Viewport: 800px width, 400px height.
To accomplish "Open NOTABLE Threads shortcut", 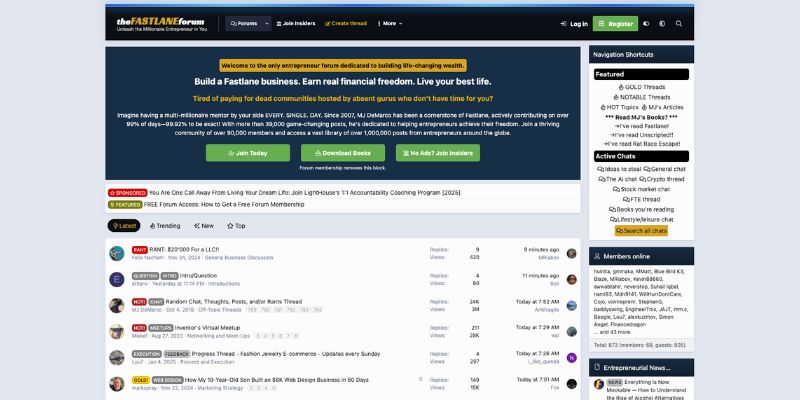I will pos(641,97).
